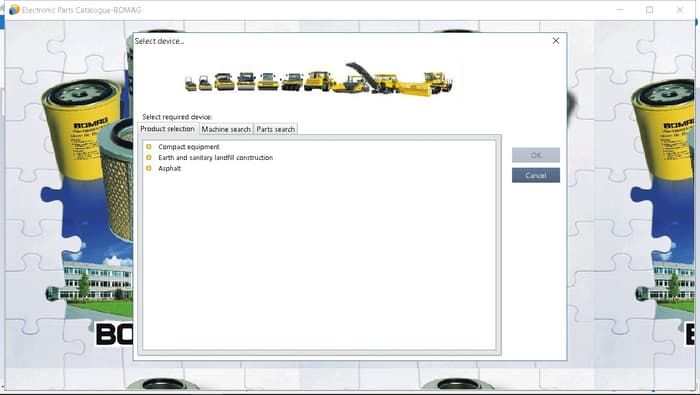Click the yellow bullet beside Compact equipment
Image resolution: width=700 pixels, height=395 pixels.
(149, 146)
